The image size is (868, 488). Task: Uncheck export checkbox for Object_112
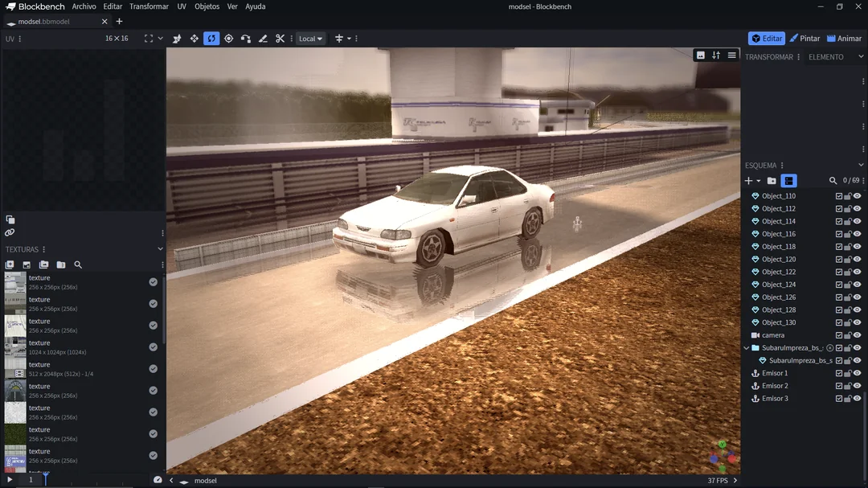(x=838, y=209)
